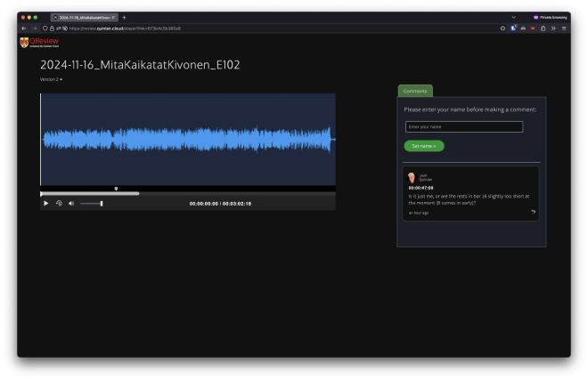Screen dimensions: 588x380
Task: Click comment text about rests in bar 16
Action: (469, 199)
